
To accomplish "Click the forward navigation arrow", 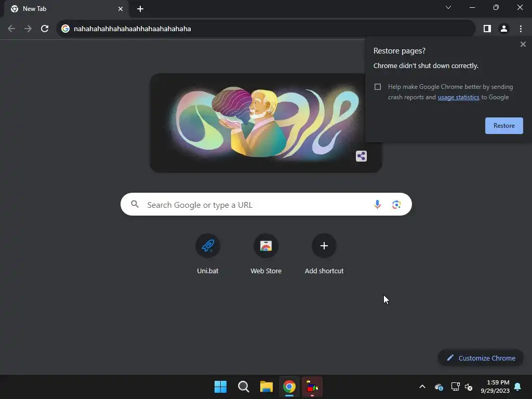I will click(28, 29).
